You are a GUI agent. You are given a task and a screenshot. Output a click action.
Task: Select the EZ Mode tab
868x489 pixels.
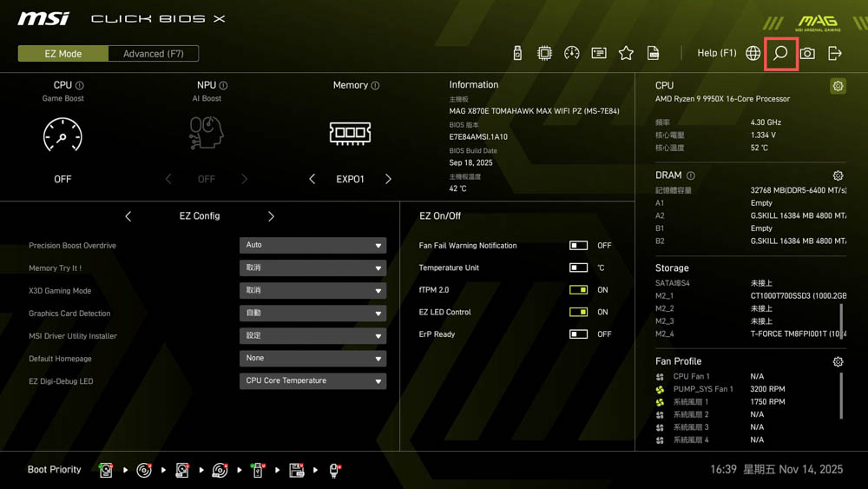[63, 54]
